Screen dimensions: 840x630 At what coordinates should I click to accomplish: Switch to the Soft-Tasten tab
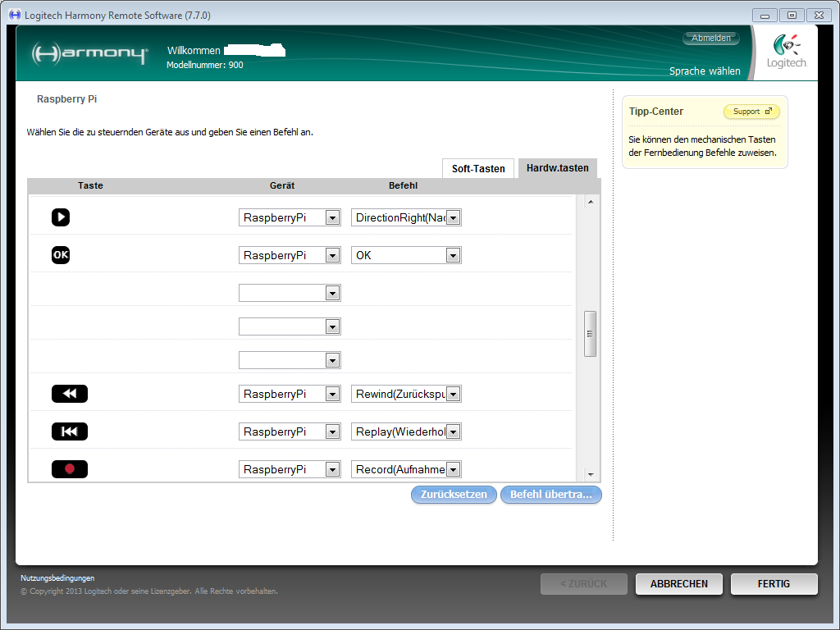coord(478,168)
